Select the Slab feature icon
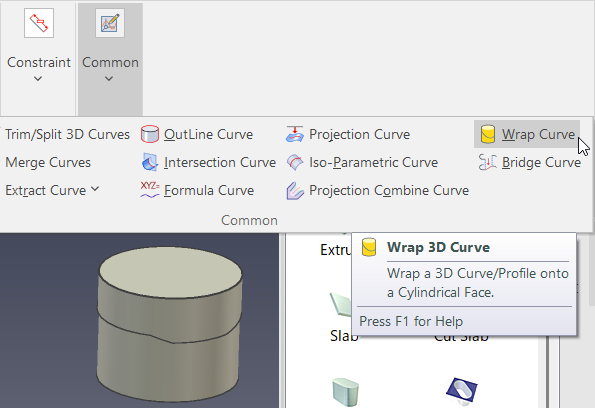 [341, 304]
